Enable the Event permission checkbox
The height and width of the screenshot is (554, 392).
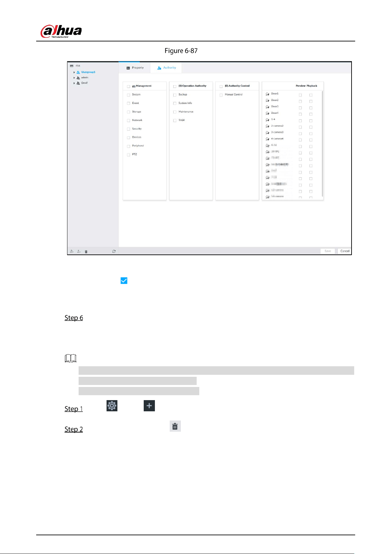(x=129, y=104)
